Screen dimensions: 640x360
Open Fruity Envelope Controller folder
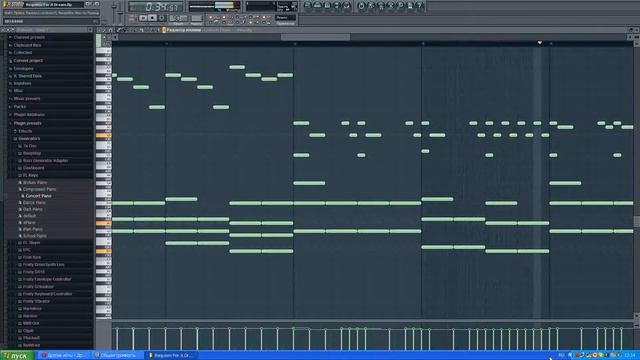tap(47, 279)
